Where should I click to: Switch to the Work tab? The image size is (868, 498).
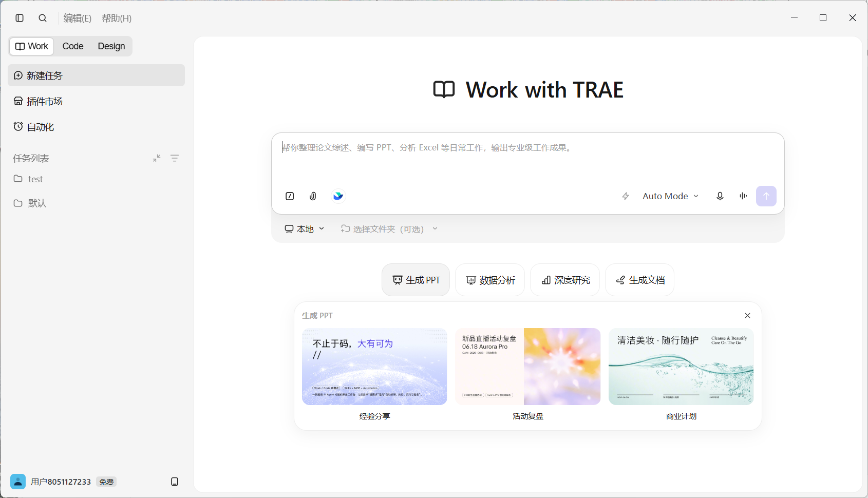point(32,46)
